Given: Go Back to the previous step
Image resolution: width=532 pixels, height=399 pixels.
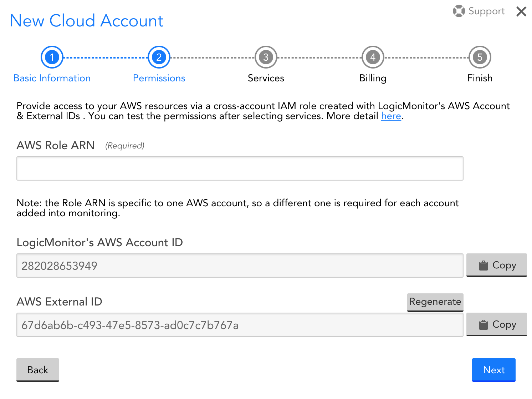Looking at the screenshot, I should tap(38, 370).
